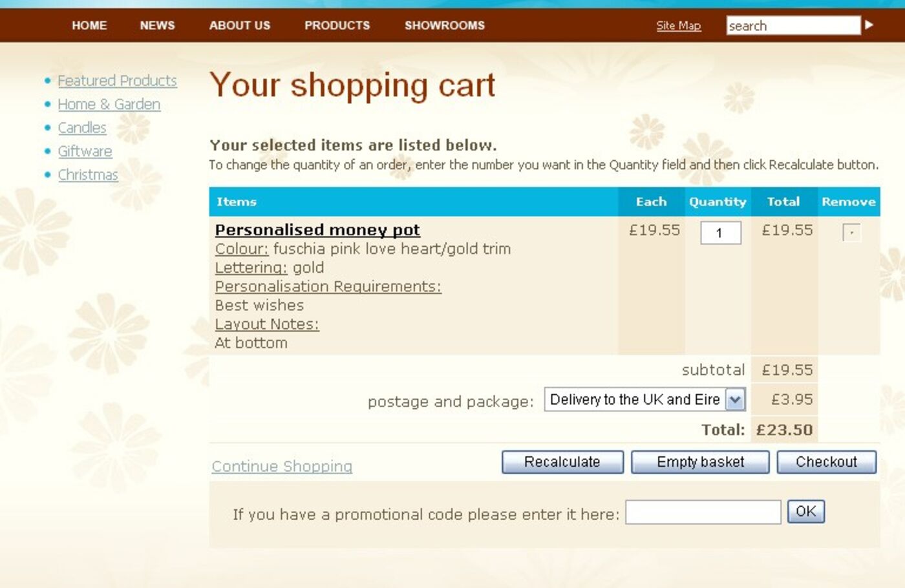Open the Giftware category link
905x588 pixels.
coord(85,151)
